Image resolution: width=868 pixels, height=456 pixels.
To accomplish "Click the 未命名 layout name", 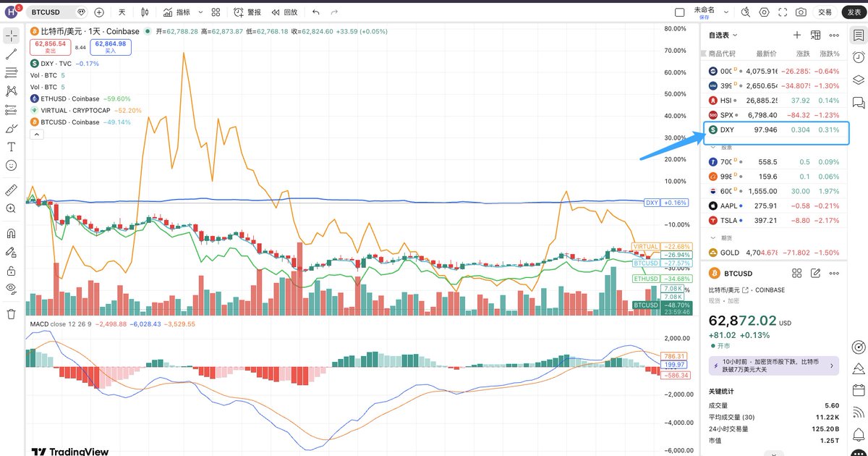I will [x=704, y=12].
